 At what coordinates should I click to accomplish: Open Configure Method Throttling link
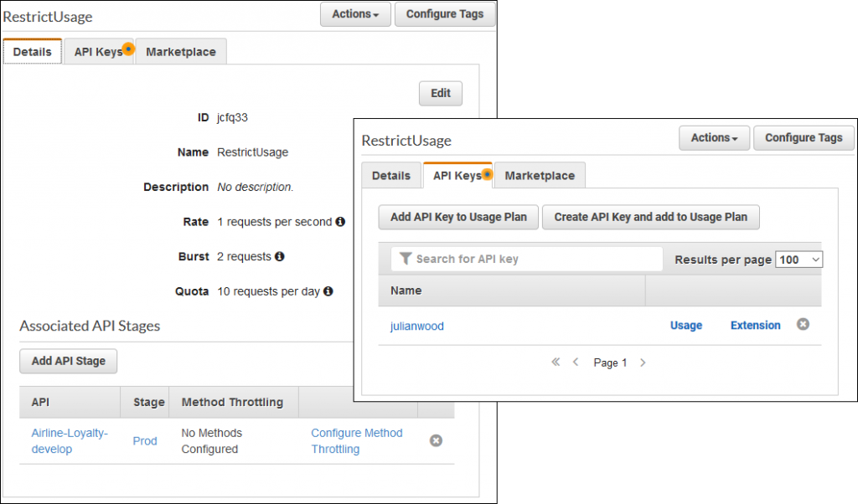coord(356,440)
